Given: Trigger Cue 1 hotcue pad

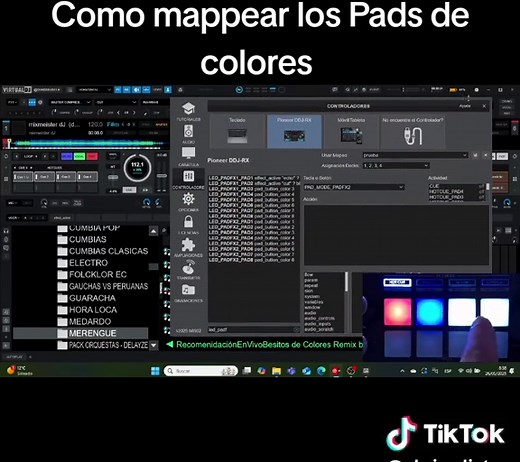Looking at the screenshot, I should tap(23, 177).
